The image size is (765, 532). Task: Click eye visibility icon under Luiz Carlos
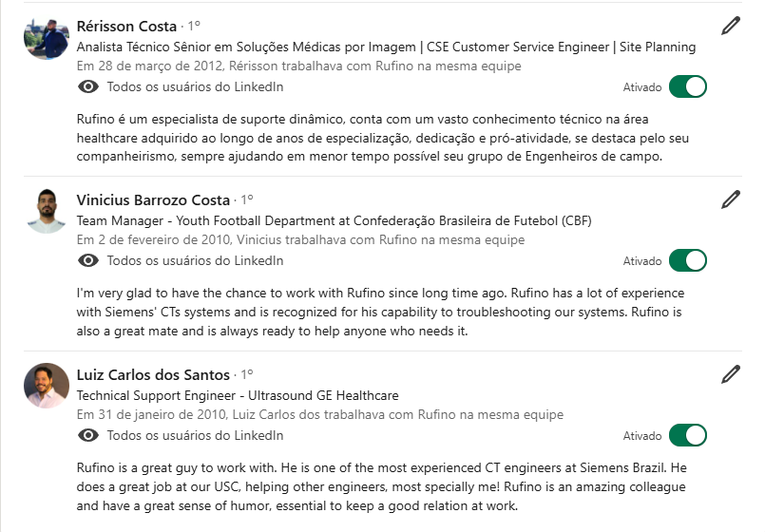[88, 436]
